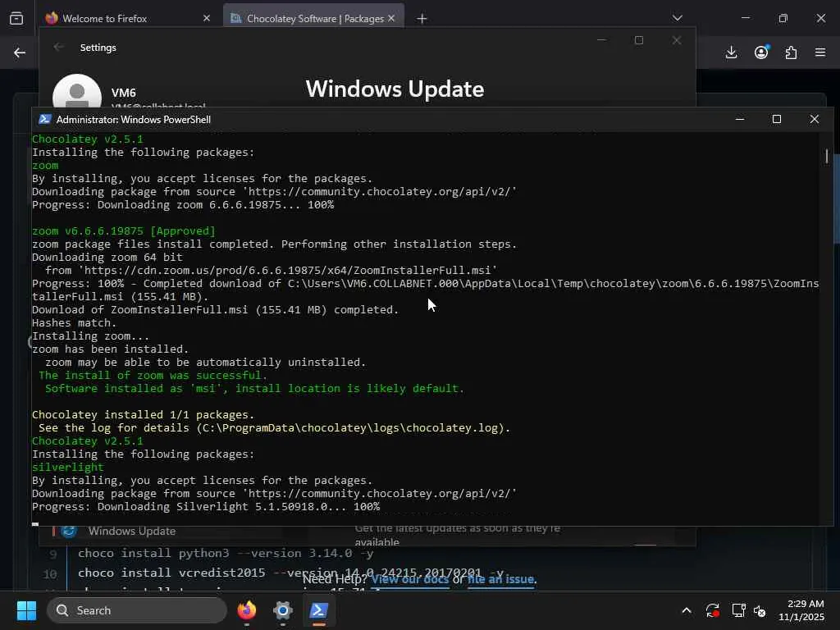This screenshot has width=840, height=630.
Task: Close the PowerShell window
Action: point(815,119)
